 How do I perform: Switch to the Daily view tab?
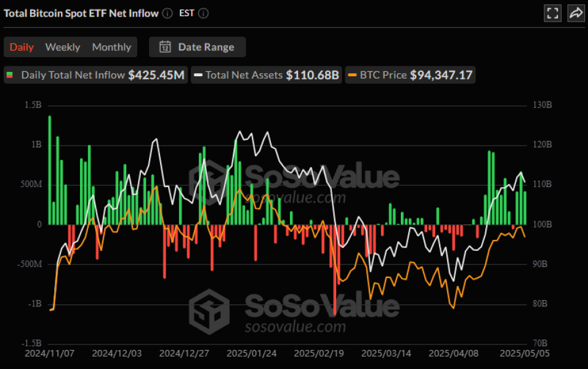point(22,47)
